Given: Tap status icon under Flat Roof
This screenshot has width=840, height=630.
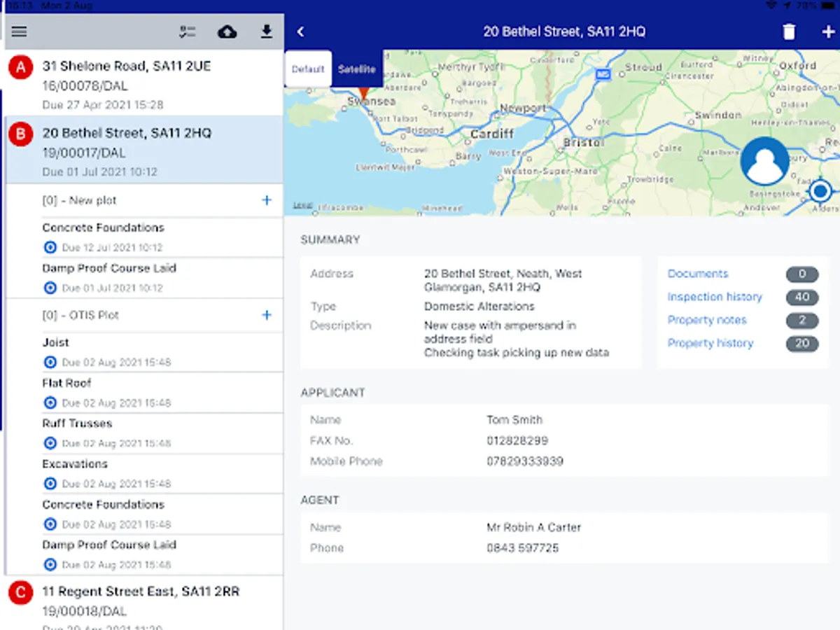Looking at the screenshot, I should pos(50,402).
